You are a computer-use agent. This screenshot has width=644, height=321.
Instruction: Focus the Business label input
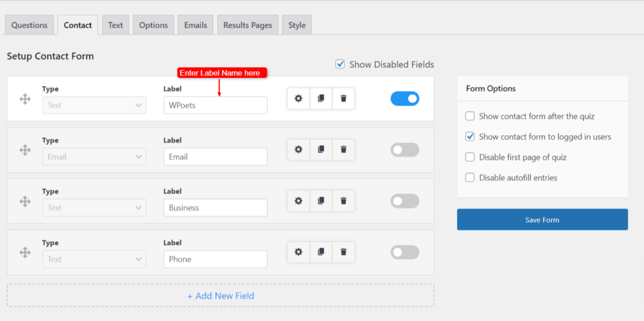(215, 208)
